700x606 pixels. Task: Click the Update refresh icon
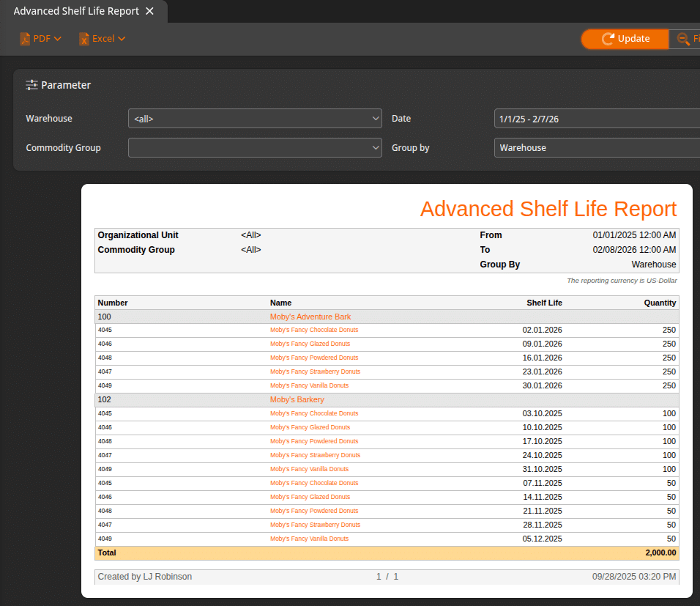tap(608, 39)
